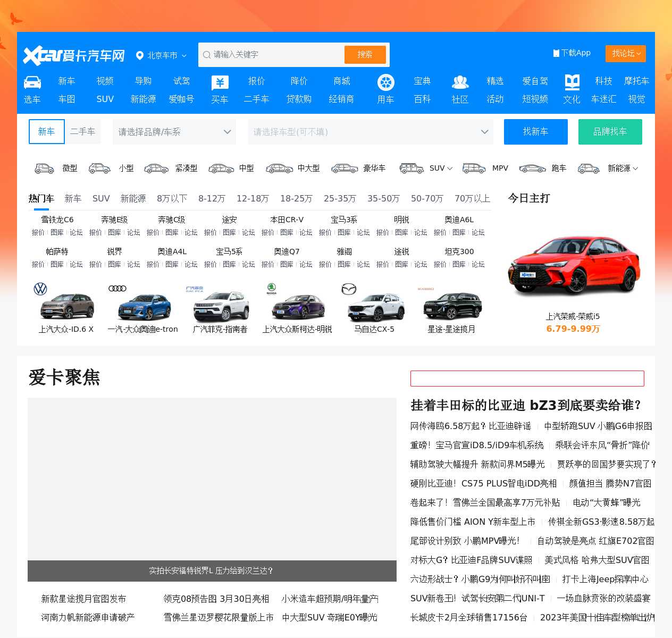Screen dimensions: 672x638
Task: Select the 紧凑型 car type icon
Action: coord(156,169)
